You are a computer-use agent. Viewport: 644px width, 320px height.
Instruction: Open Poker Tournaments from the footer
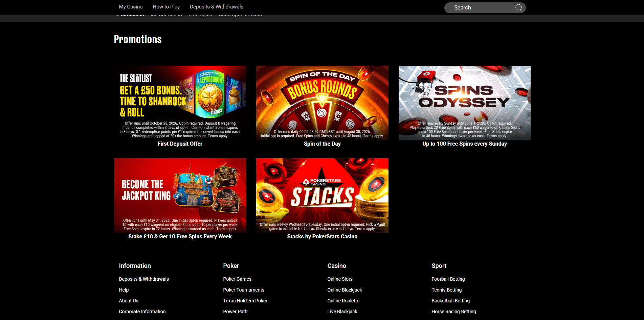244,290
